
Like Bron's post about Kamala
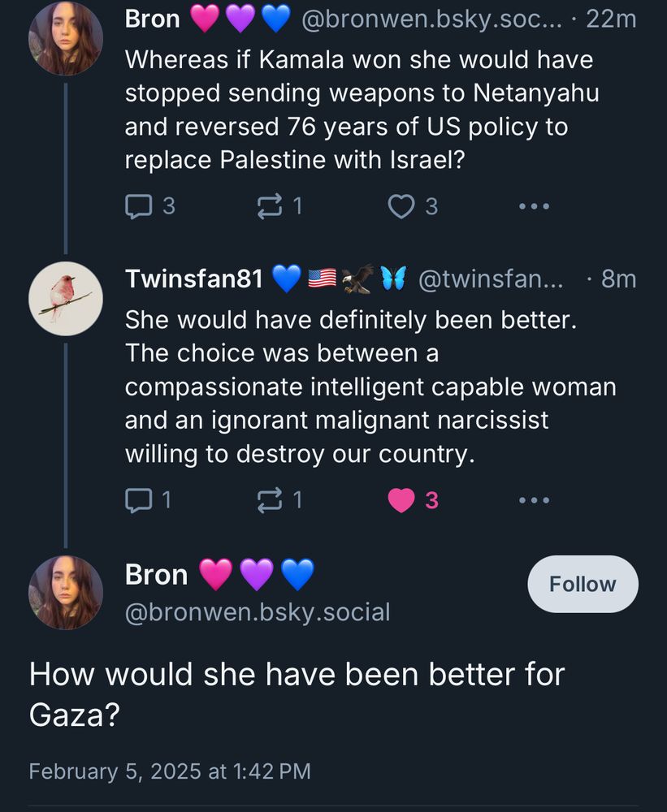(x=401, y=206)
